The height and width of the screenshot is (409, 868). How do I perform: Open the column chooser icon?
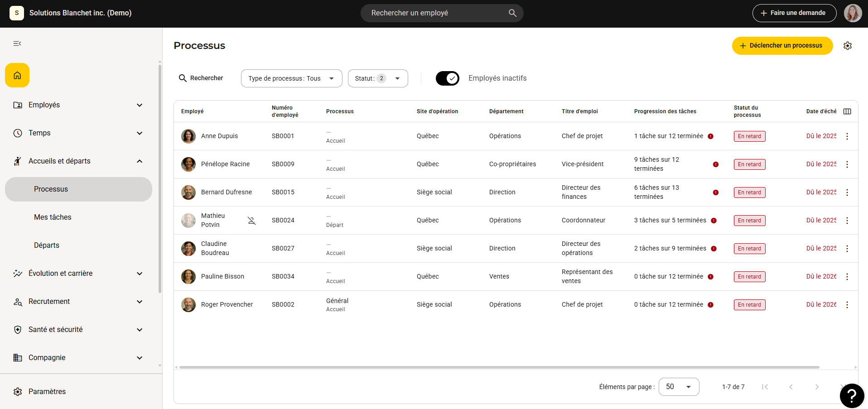coord(847,111)
